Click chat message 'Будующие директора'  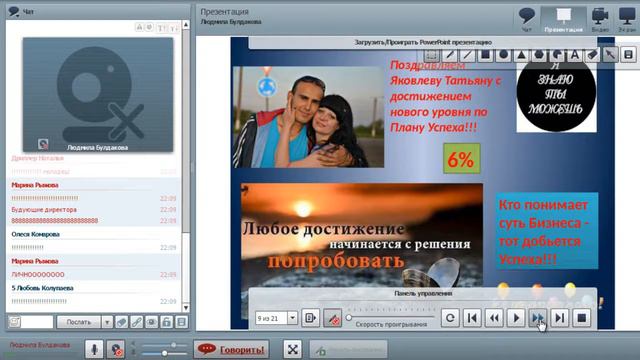(44, 210)
